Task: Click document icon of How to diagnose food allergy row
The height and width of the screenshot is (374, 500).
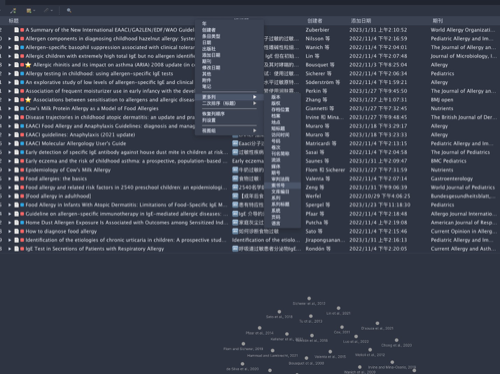Action: (x=16, y=231)
